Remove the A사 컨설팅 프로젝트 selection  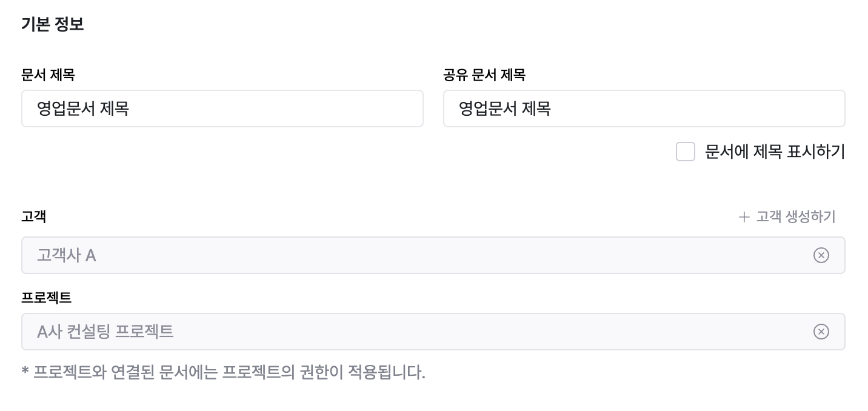(x=821, y=332)
